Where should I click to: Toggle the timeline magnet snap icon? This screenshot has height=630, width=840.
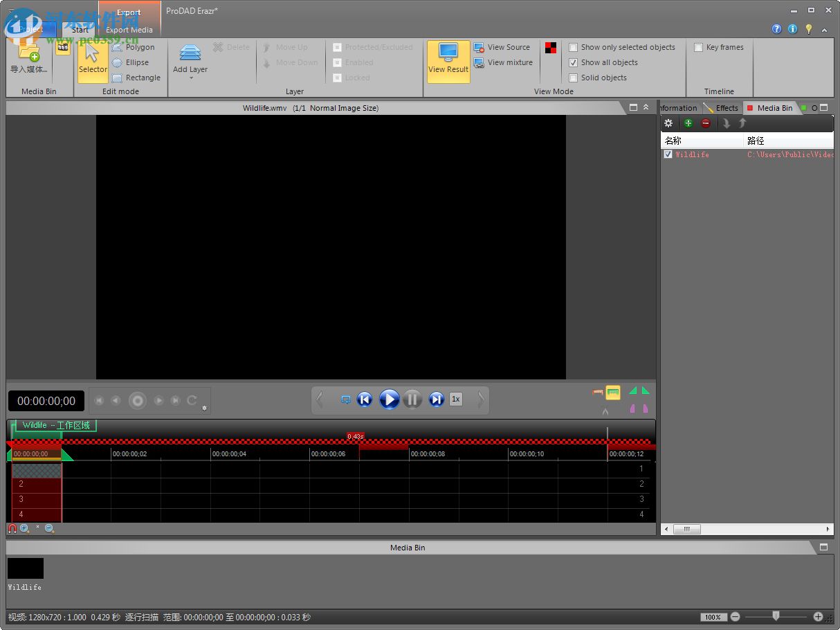coord(12,528)
